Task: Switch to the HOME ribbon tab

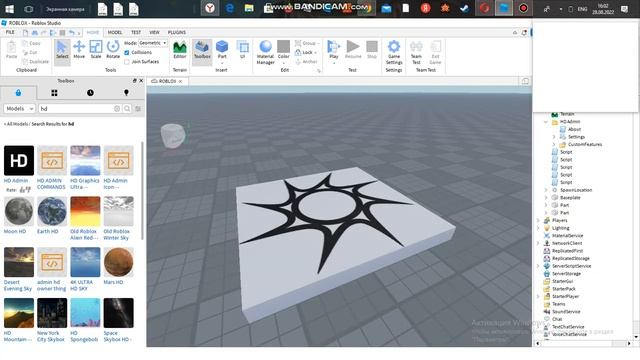Action: [x=93, y=32]
